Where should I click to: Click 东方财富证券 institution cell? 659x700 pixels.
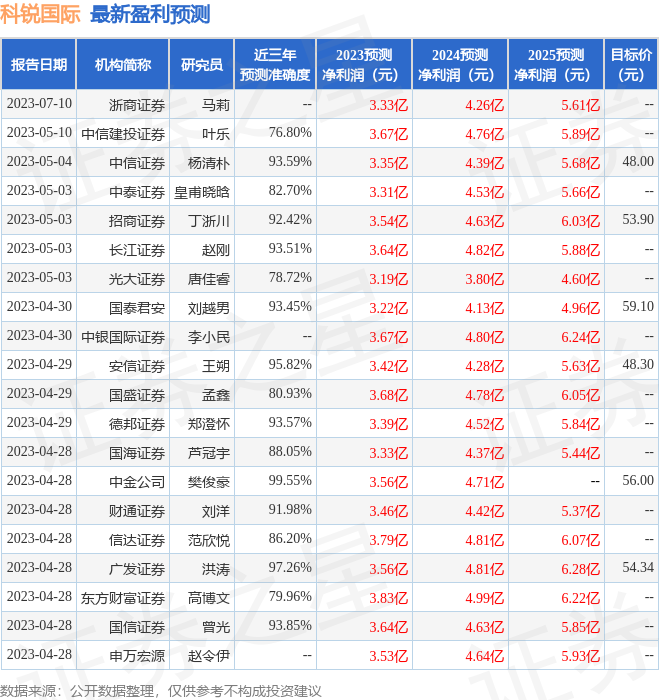pyautogui.click(x=123, y=599)
